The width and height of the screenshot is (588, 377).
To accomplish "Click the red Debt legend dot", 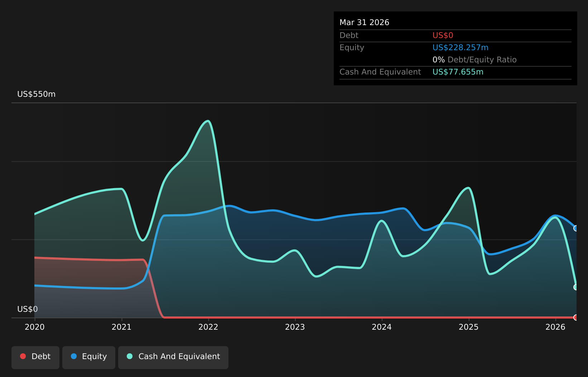I will click(x=23, y=356).
